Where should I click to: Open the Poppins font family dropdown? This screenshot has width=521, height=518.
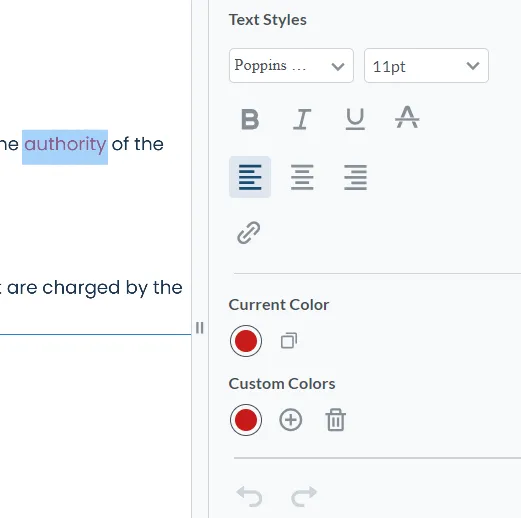click(x=291, y=66)
